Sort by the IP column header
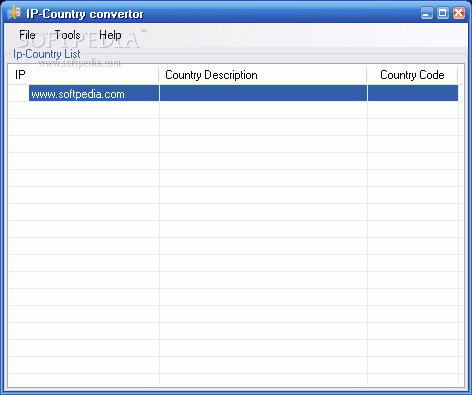The height and width of the screenshot is (395, 472). (x=83, y=75)
